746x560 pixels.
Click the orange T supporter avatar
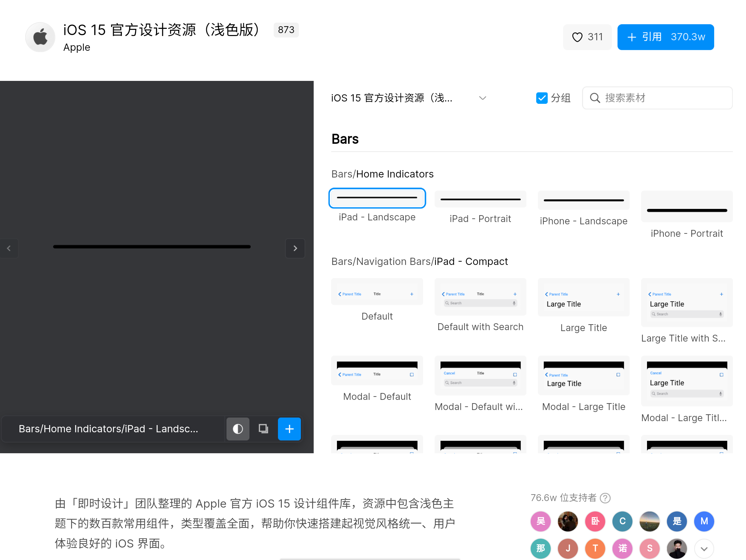tap(595, 549)
